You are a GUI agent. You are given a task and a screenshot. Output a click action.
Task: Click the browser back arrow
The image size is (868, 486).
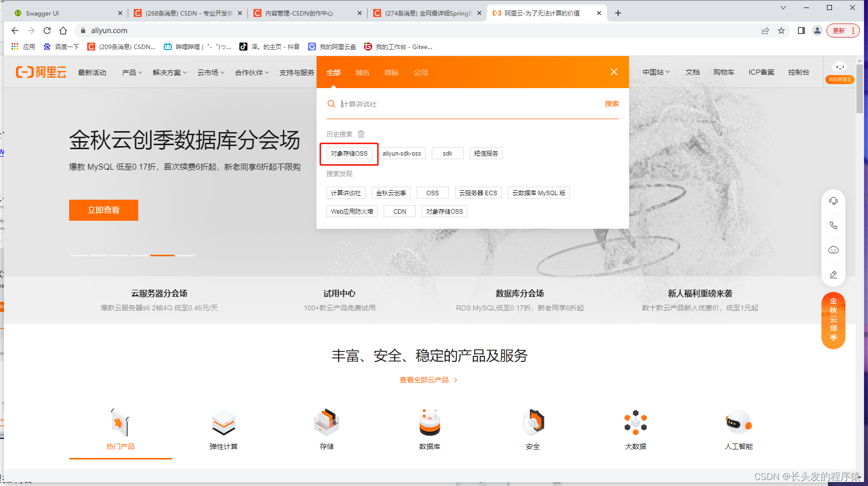pos(15,31)
